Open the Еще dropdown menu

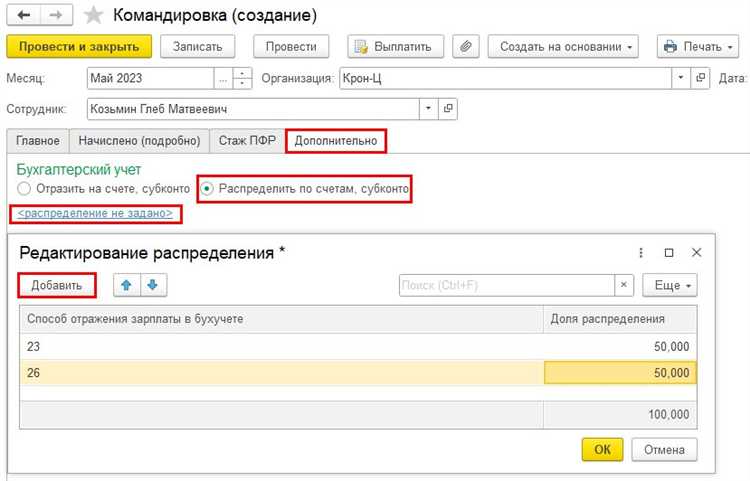tap(670, 285)
